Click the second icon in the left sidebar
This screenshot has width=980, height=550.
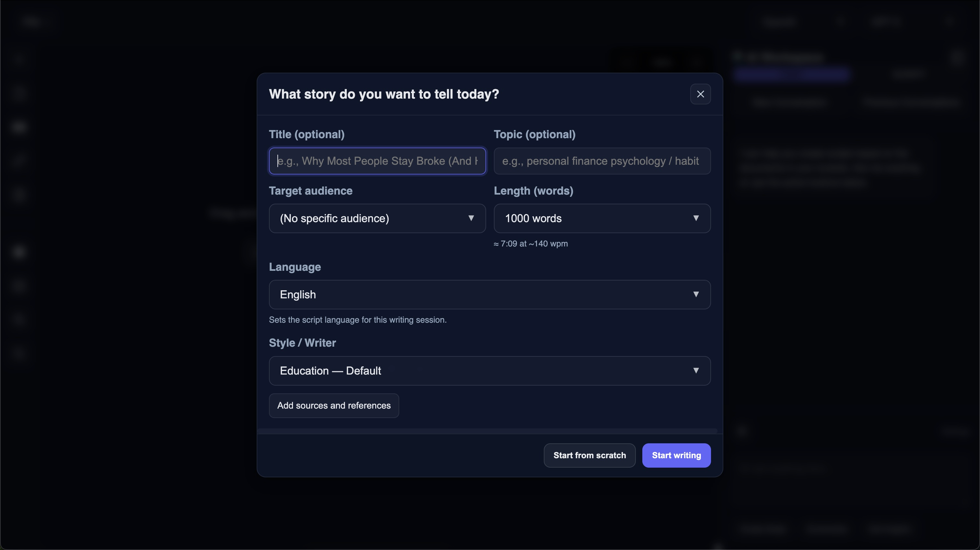coord(19,93)
